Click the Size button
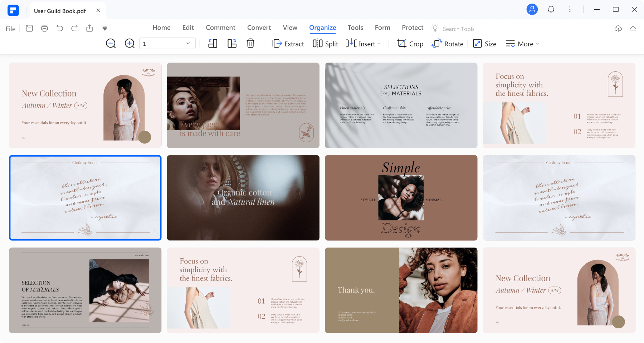 [x=485, y=44]
